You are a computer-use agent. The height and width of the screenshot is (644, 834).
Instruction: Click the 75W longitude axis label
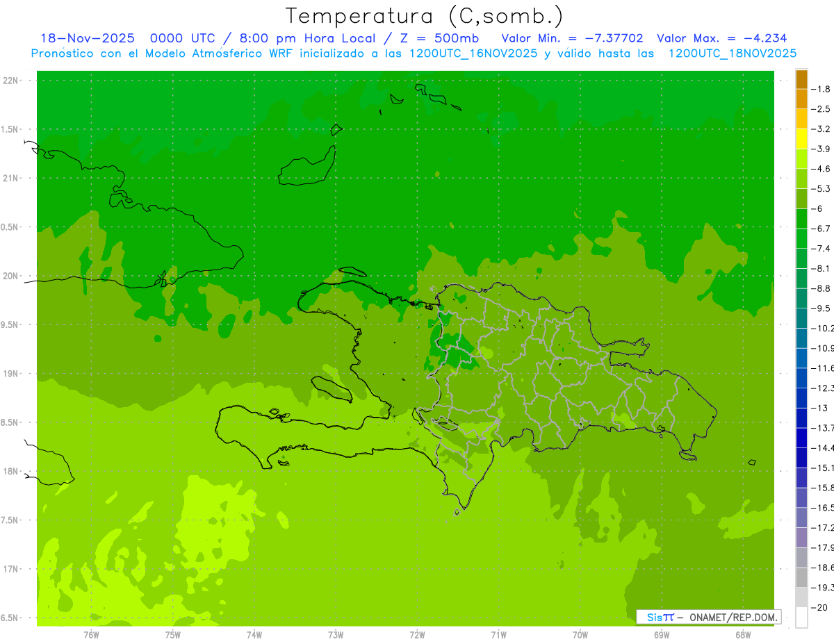(173, 635)
